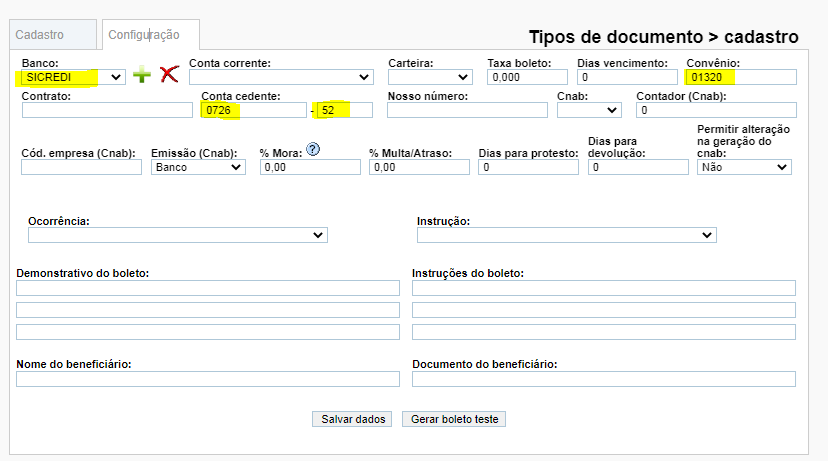
Task: Click the % Mora input field
Action: click(310, 168)
